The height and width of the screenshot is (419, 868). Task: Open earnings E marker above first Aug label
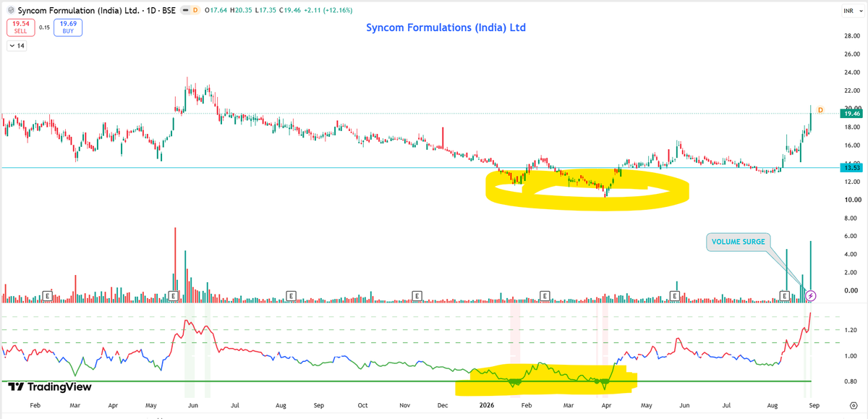[290, 295]
